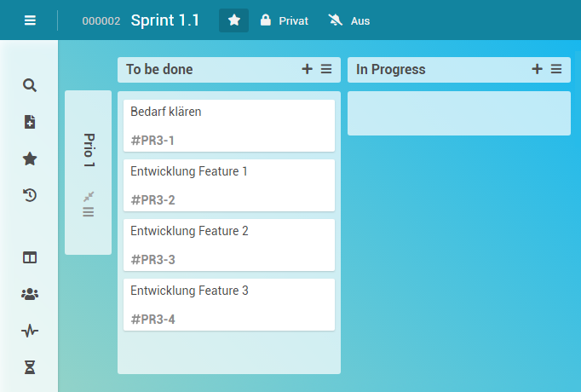Add a card to In Progress

point(537,69)
